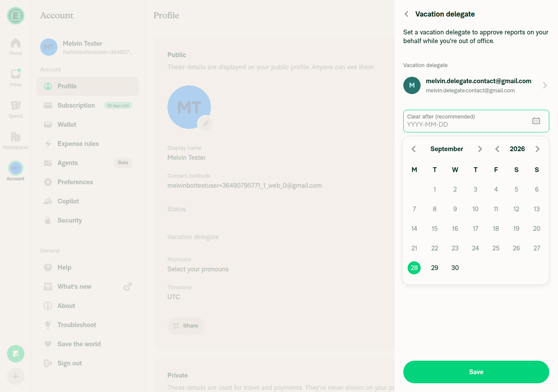
Task: Open the Subscription menu item
Action: [88, 105]
